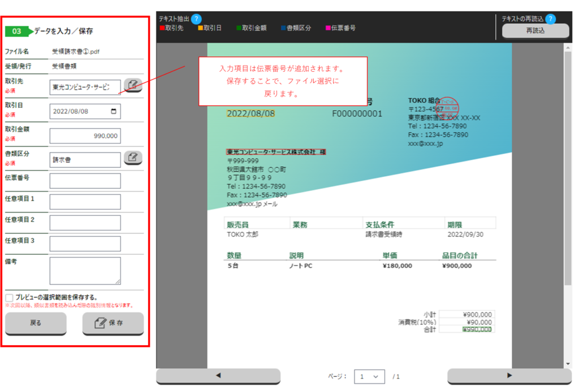This screenshot has height=392, width=579.
Task: Select the red 取引先 legend swatch
Action: [162, 28]
